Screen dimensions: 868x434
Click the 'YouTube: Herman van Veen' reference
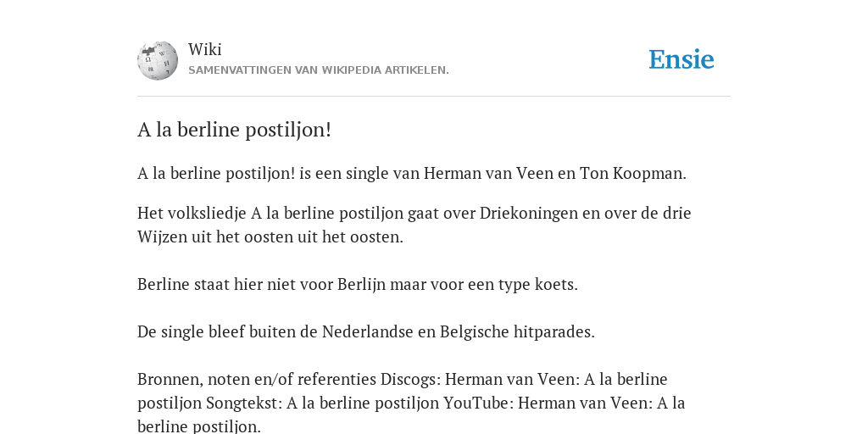pyautogui.click(x=548, y=403)
